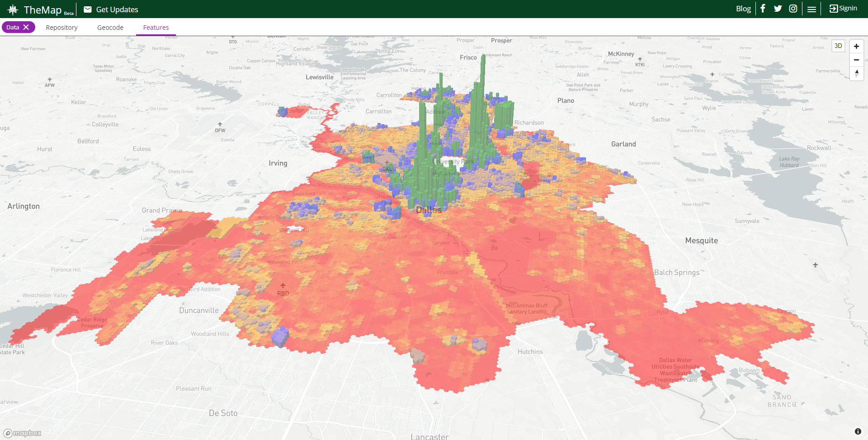Click the Wylie map label
Image resolution: width=868 pixels, height=440 pixels.
tap(709, 108)
